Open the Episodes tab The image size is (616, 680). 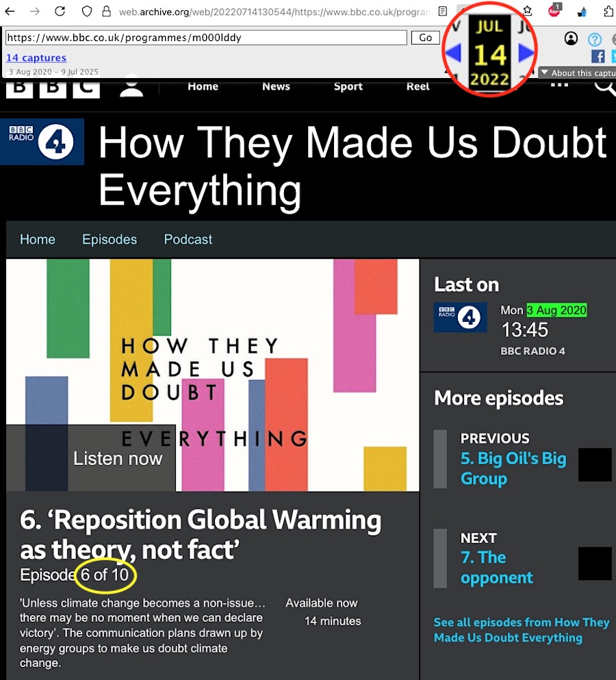(x=110, y=240)
